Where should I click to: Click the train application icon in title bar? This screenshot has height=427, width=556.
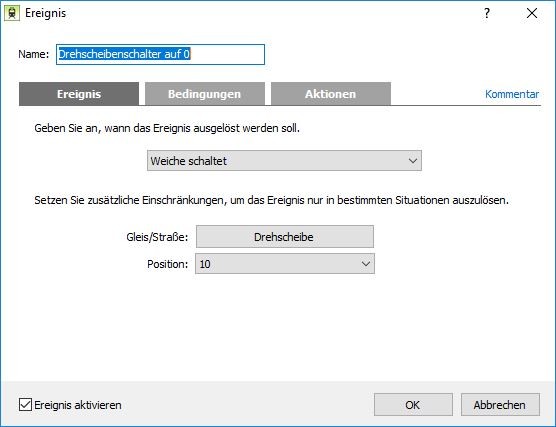click(12, 13)
